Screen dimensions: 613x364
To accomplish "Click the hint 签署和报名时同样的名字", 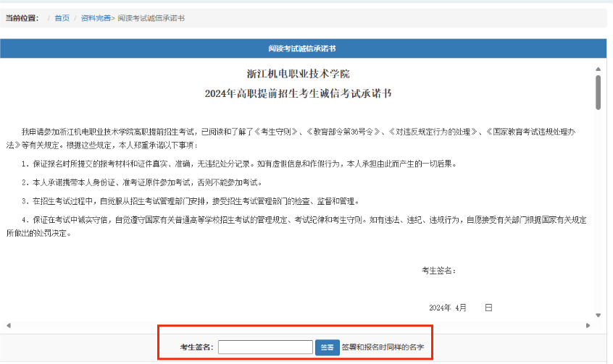I will 383,348.
